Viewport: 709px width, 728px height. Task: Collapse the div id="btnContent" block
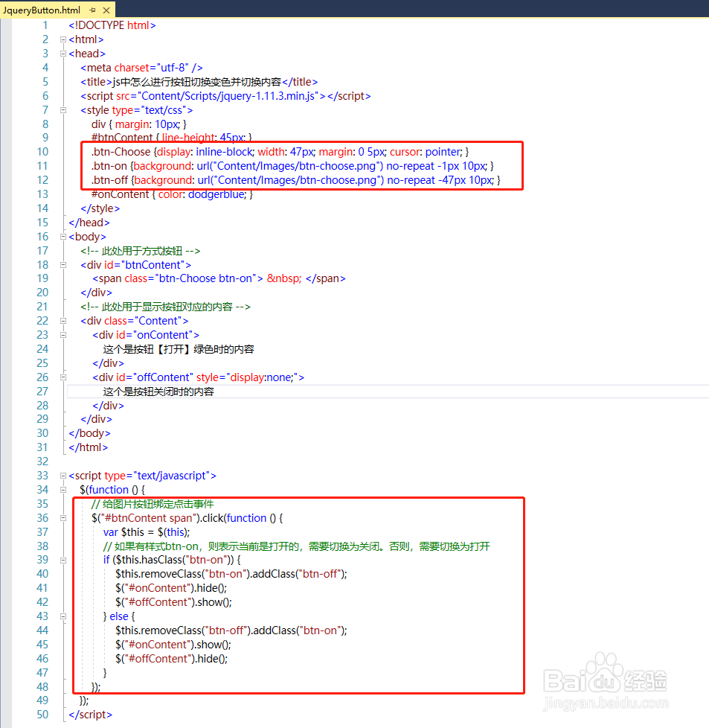(63, 265)
